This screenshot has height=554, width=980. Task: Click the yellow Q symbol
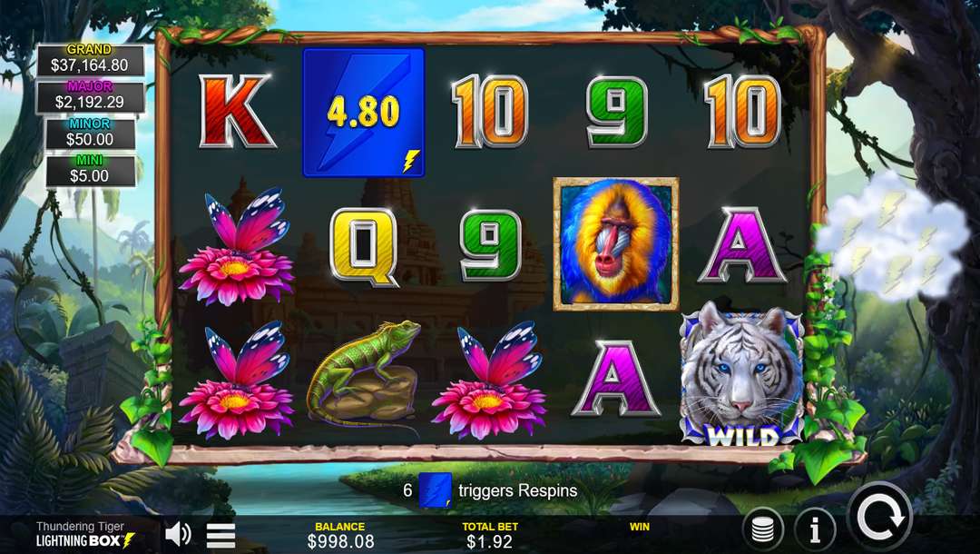coord(364,246)
